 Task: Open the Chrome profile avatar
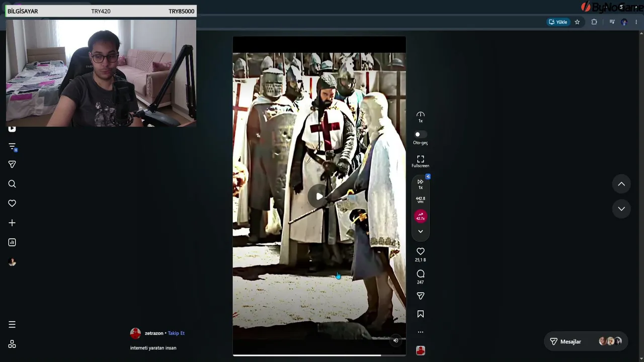click(x=624, y=22)
